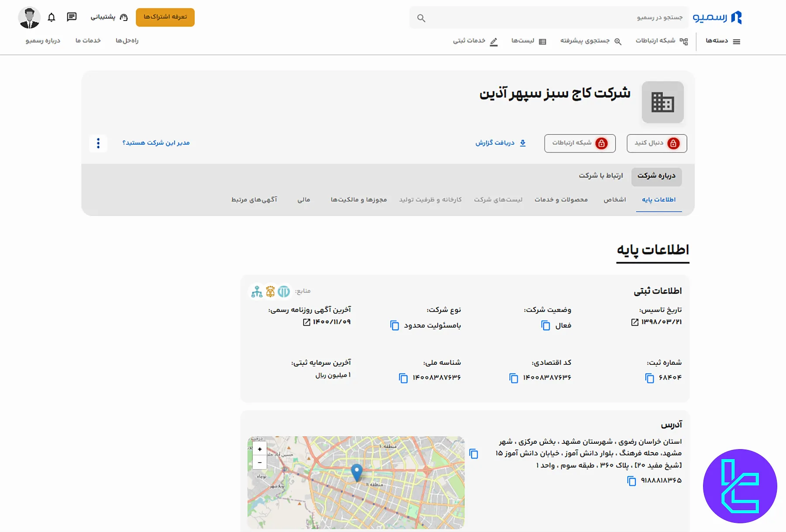Copy the company address icon
Viewport: 786px width, 532px height.
coord(474,454)
